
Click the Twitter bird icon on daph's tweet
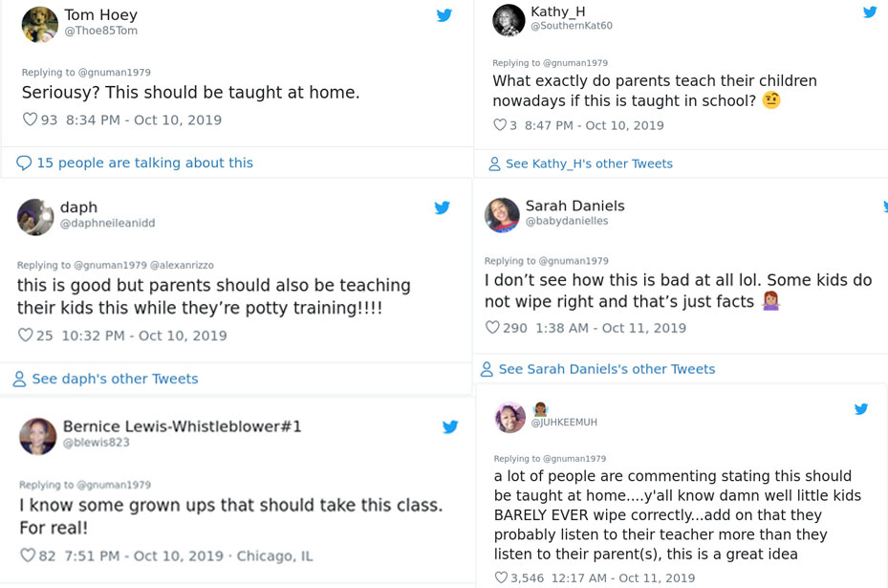click(x=443, y=207)
